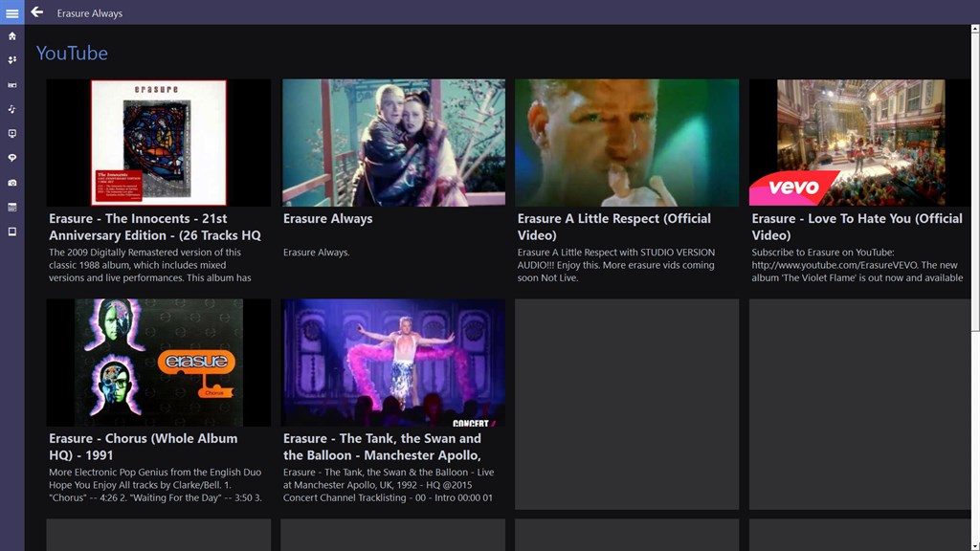
Task: Open 'Erasure - Chorus (Whole Album HQ)' title
Action: click(144, 447)
